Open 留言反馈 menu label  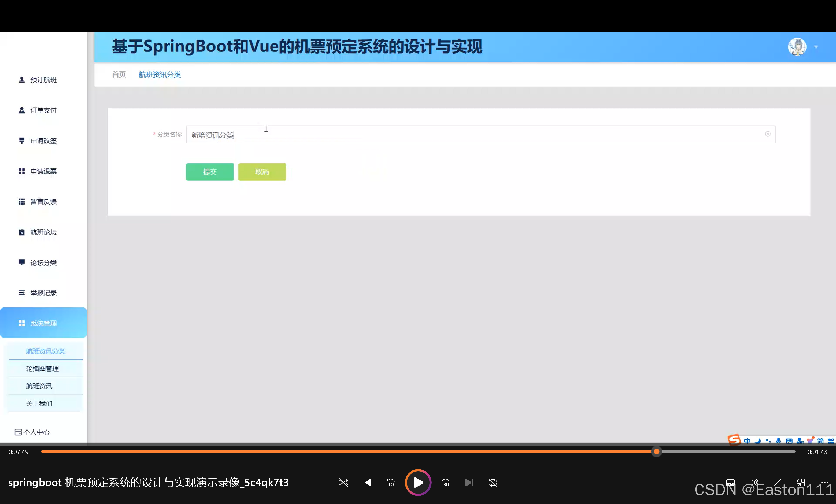pyautogui.click(x=43, y=201)
